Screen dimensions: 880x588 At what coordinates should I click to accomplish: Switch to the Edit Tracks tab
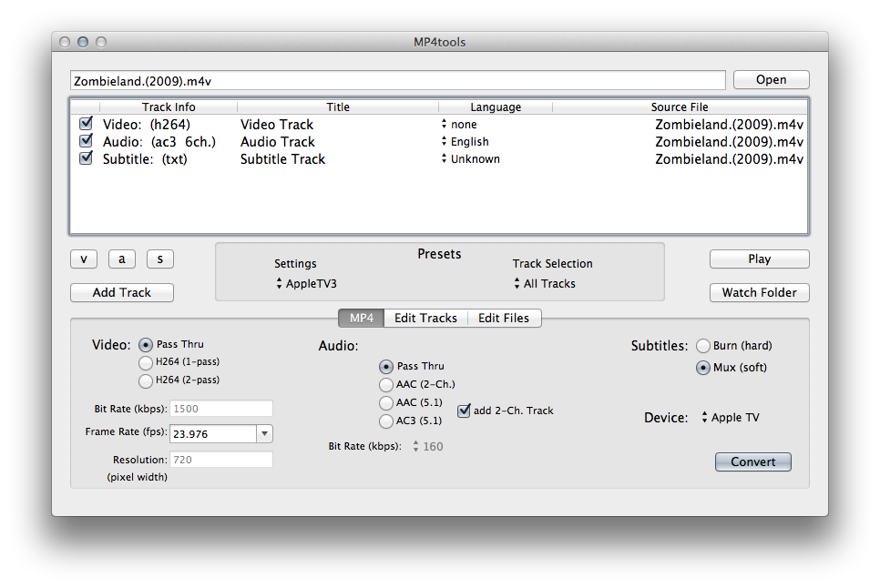(x=426, y=318)
